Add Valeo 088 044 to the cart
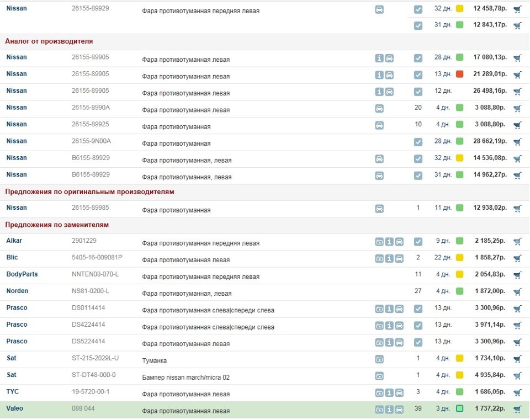The width and height of the screenshot is (530, 420). [x=517, y=410]
